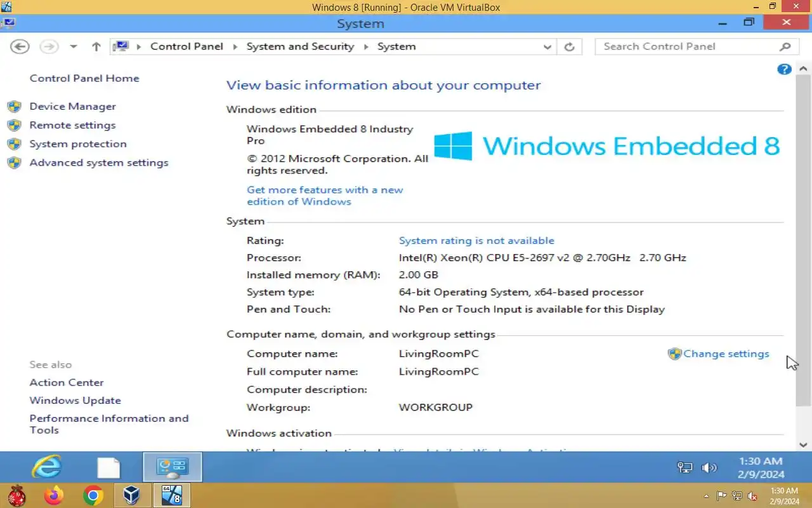Expand the chevron after Control Panel breadcrumb
Image resolution: width=812 pixels, height=508 pixels.
point(235,46)
